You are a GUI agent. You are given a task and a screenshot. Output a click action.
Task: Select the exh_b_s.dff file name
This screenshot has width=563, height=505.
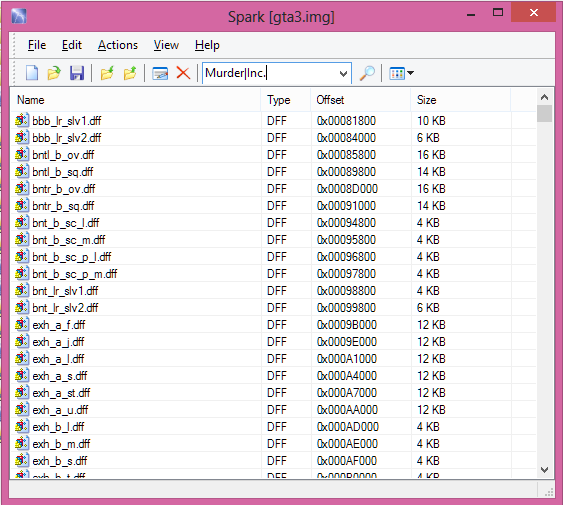click(x=60, y=461)
